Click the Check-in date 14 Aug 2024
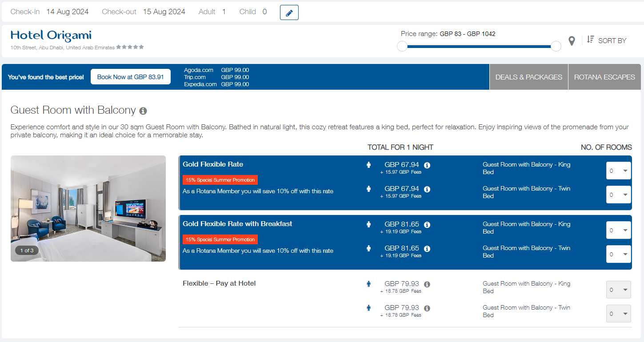Image resolution: width=644 pixels, height=342 pixels. tap(68, 12)
